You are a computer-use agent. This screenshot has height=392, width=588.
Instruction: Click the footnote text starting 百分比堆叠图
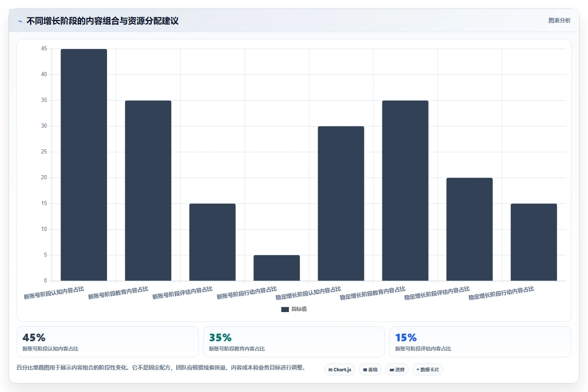point(161,367)
